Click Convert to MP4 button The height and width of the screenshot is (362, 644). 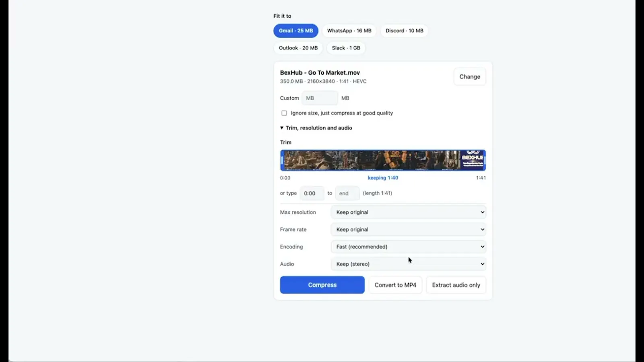click(395, 285)
